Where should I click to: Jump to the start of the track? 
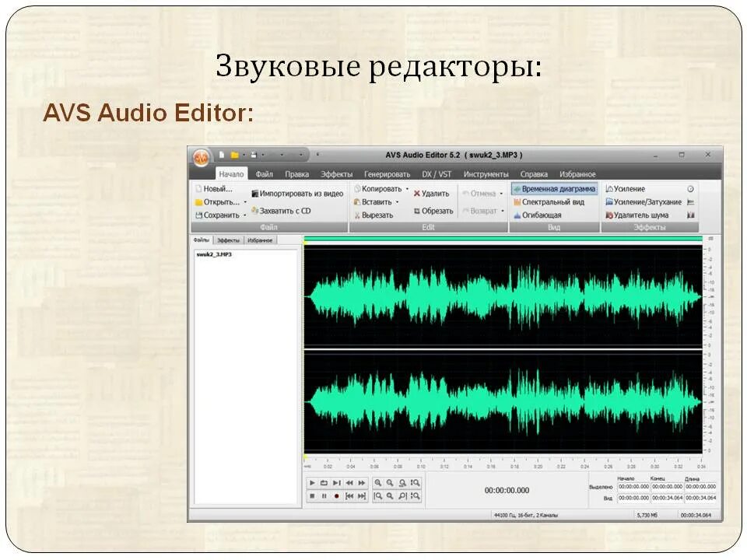(x=349, y=496)
